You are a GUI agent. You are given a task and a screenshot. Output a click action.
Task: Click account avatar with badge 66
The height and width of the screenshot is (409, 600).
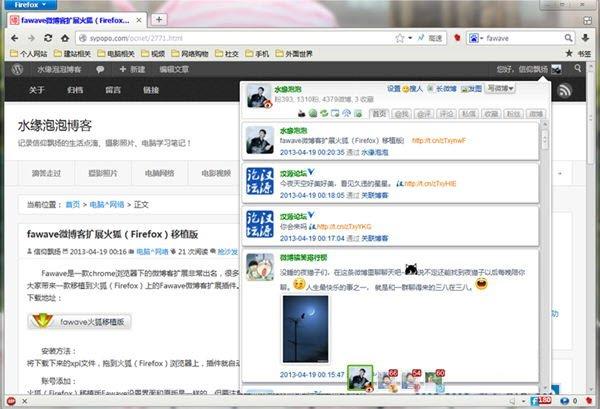coord(388,381)
